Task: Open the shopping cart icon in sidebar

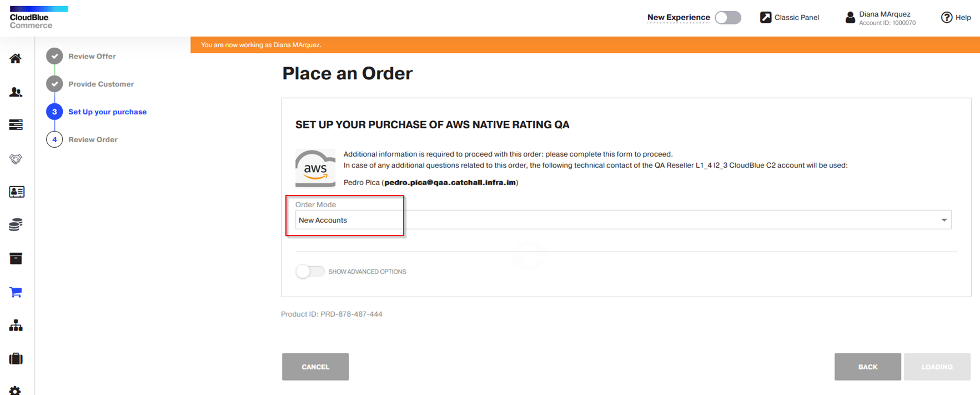Action: pos(16,292)
